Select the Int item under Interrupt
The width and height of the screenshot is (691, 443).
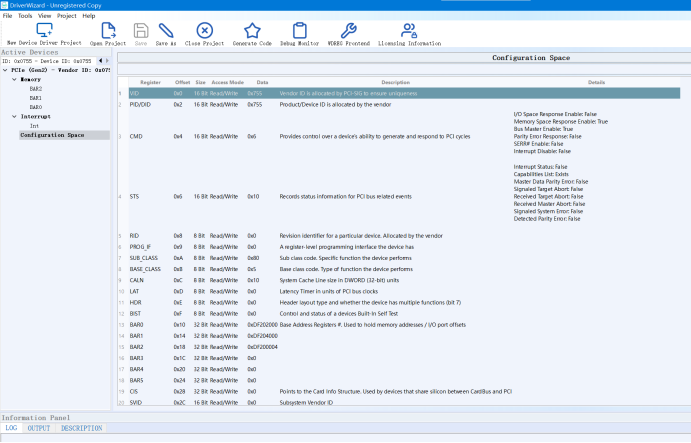click(34, 125)
